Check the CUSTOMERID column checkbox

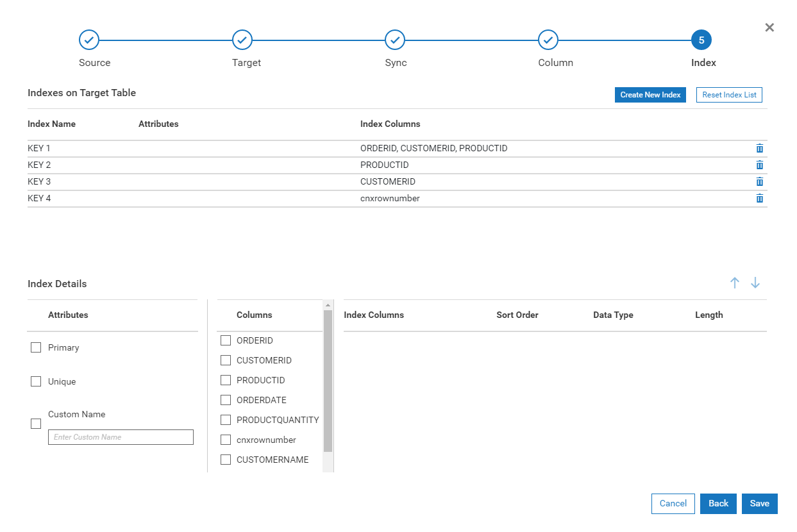tap(226, 360)
